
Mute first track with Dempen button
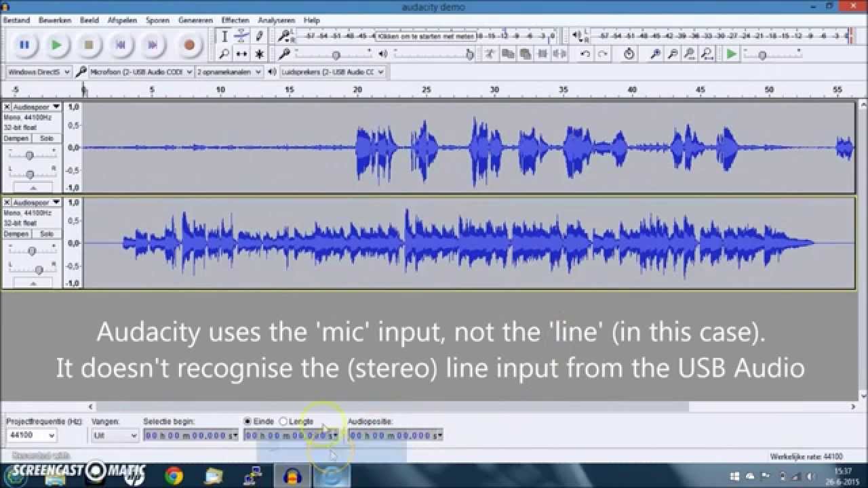click(x=16, y=138)
